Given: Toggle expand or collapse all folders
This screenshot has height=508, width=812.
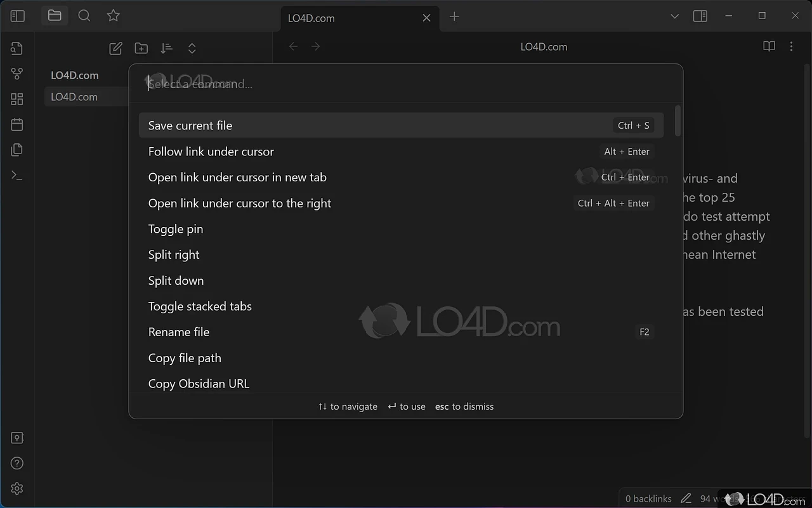Looking at the screenshot, I should pyautogui.click(x=192, y=48).
